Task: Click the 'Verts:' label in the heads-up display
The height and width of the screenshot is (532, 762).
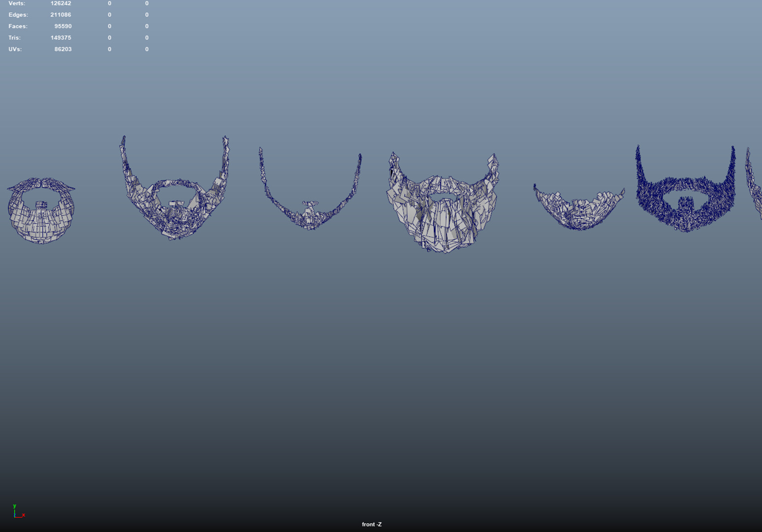Action: tap(17, 3)
